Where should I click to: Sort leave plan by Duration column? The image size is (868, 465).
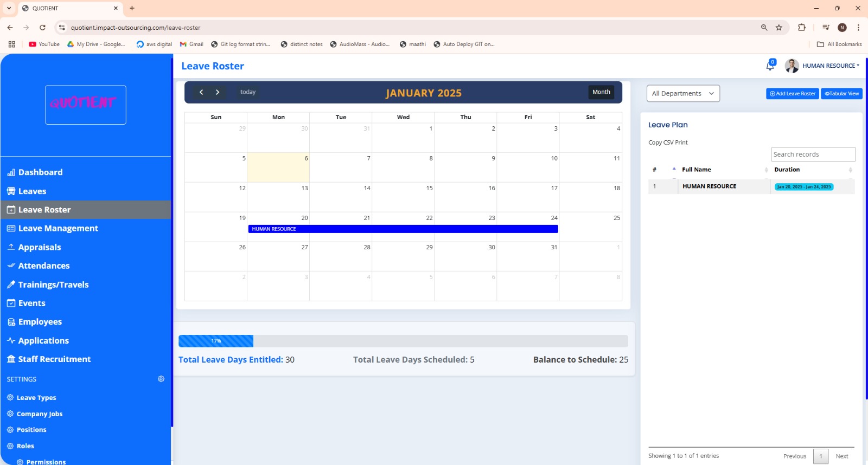pyautogui.click(x=787, y=170)
